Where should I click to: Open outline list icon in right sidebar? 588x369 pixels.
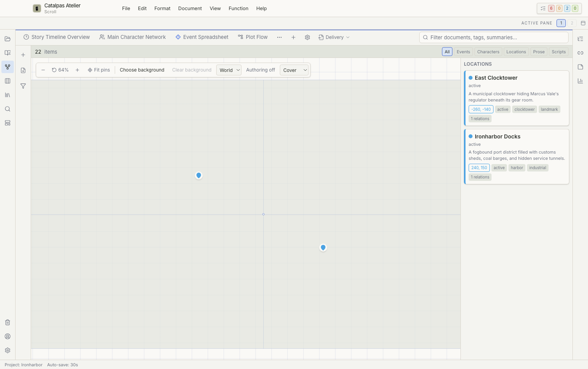coord(580,39)
